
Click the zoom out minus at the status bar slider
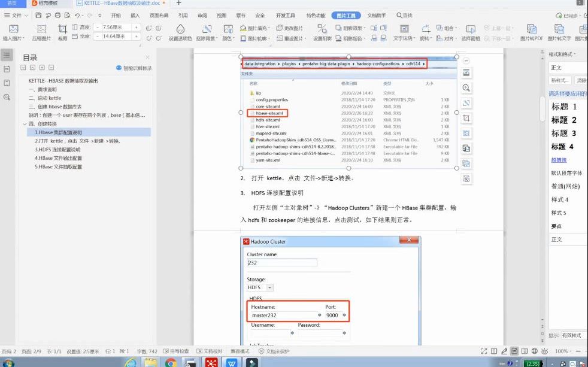pos(578,351)
